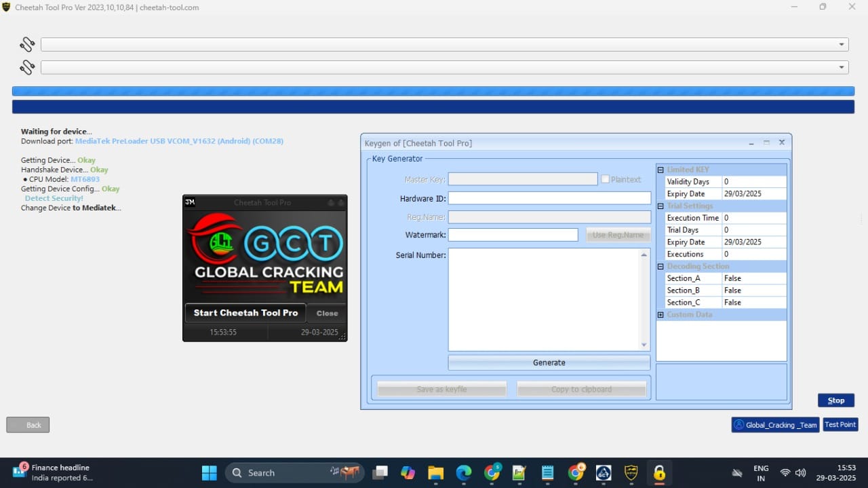868x488 pixels.
Task: Click the MediaTek PreLoader USB VCOM_V1632 text
Action: tap(179, 141)
